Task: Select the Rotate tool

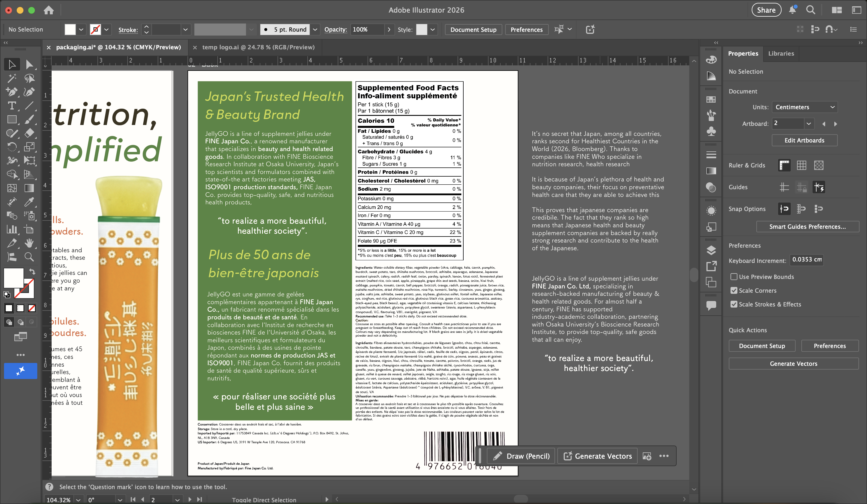Action: 12,147
